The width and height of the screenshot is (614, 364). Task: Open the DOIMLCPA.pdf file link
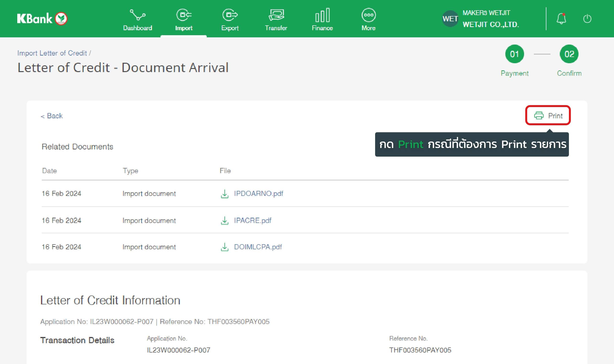pos(258,247)
